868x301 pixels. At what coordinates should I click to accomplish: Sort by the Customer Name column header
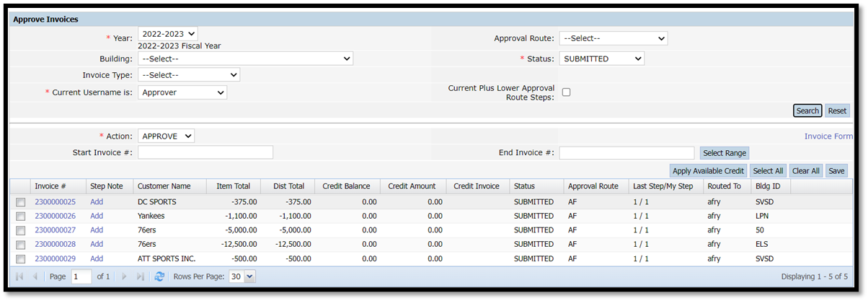click(164, 186)
